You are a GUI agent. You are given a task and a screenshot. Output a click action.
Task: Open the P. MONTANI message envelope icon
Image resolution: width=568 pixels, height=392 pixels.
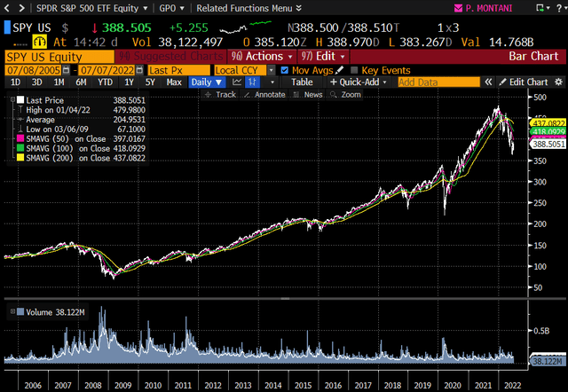(x=458, y=8)
